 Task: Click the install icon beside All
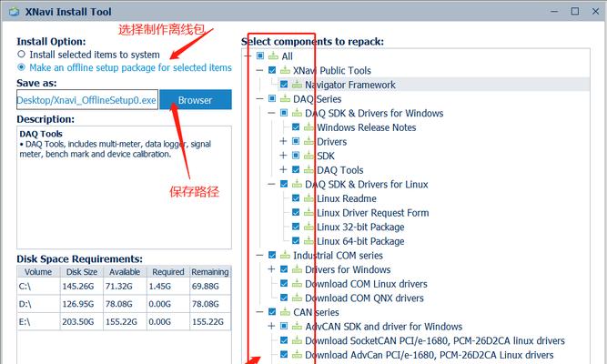[273, 56]
